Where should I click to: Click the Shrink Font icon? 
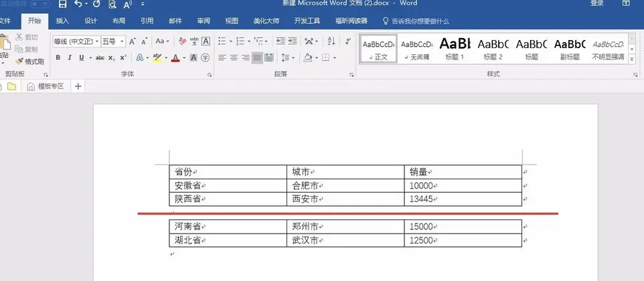pos(144,41)
